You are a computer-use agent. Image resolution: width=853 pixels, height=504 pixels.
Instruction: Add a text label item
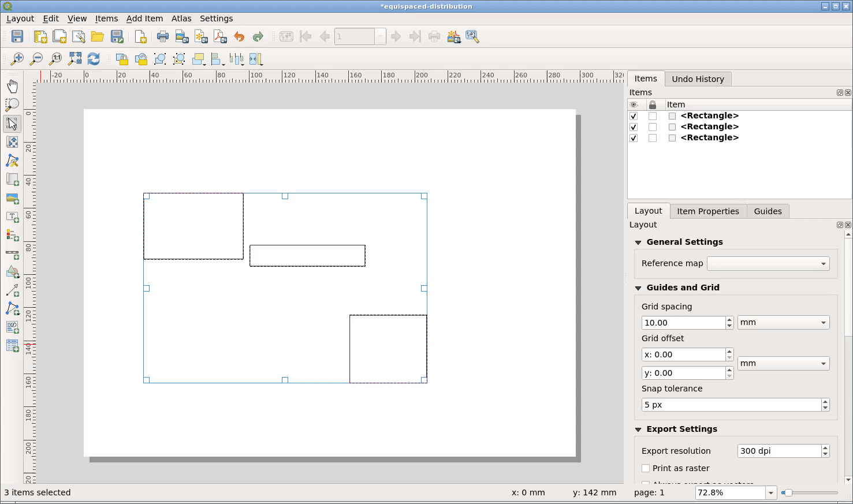[x=12, y=216]
